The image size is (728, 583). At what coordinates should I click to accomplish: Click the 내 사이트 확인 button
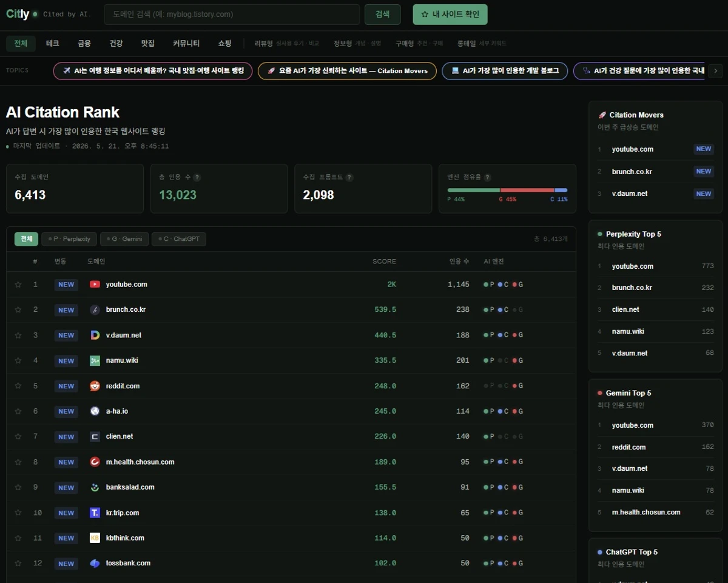point(450,15)
